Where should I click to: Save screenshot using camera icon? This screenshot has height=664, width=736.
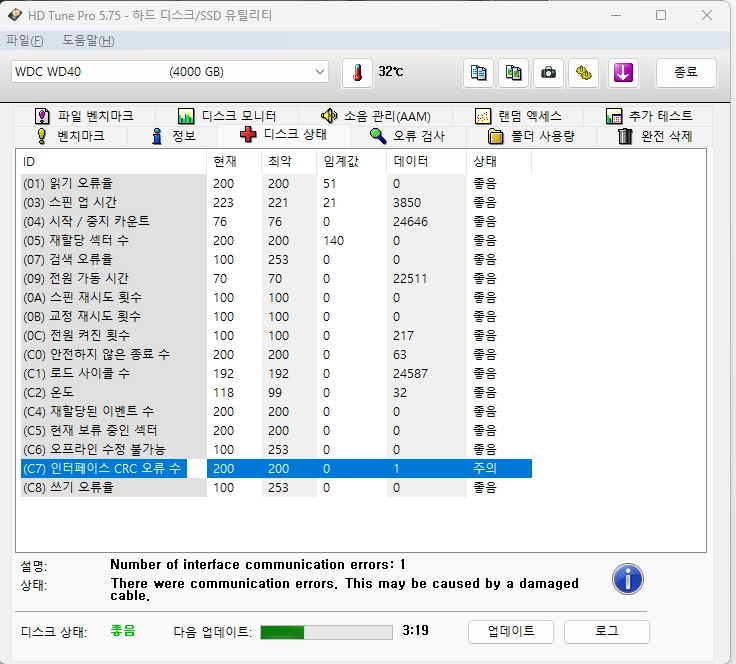tap(548, 73)
